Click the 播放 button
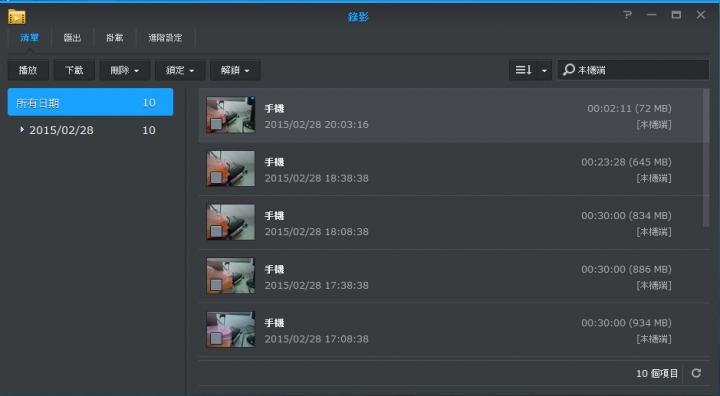720x396 pixels. tap(28, 70)
